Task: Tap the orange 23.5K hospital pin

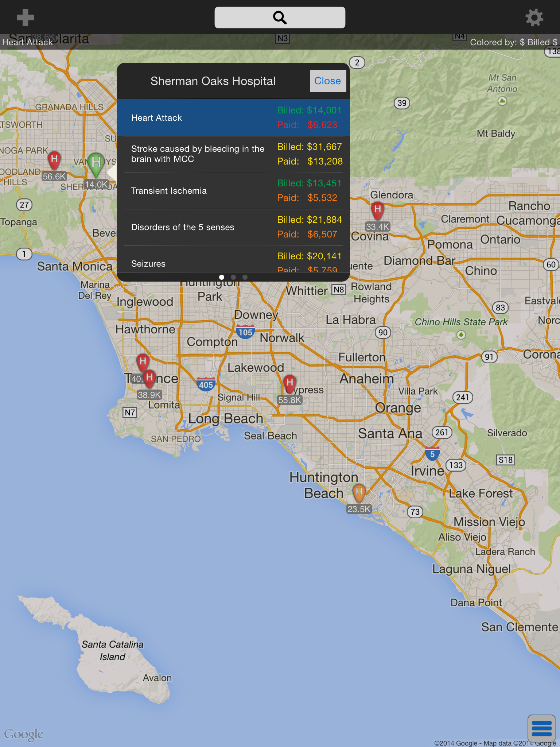Action: pyautogui.click(x=359, y=493)
